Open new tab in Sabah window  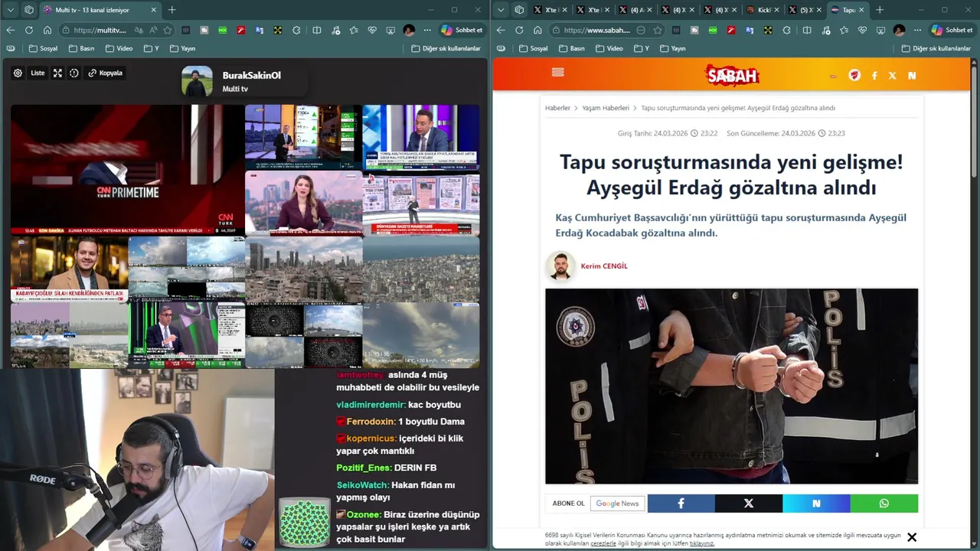(879, 10)
